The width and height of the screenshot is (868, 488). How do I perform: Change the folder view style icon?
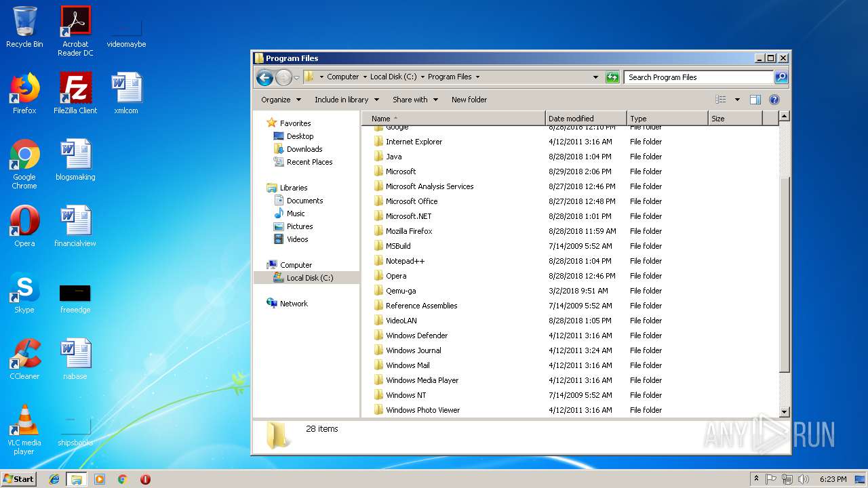pyautogui.click(x=721, y=100)
